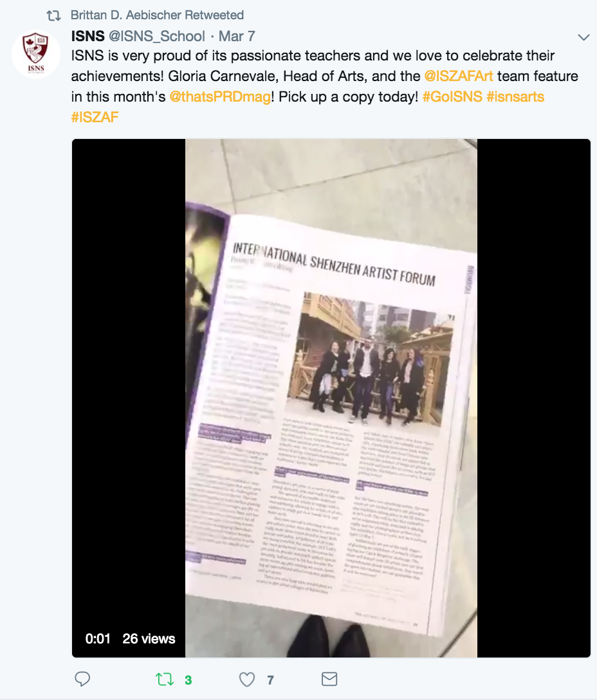
Task: Click the 26 views video label
Action: click(x=149, y=639)
